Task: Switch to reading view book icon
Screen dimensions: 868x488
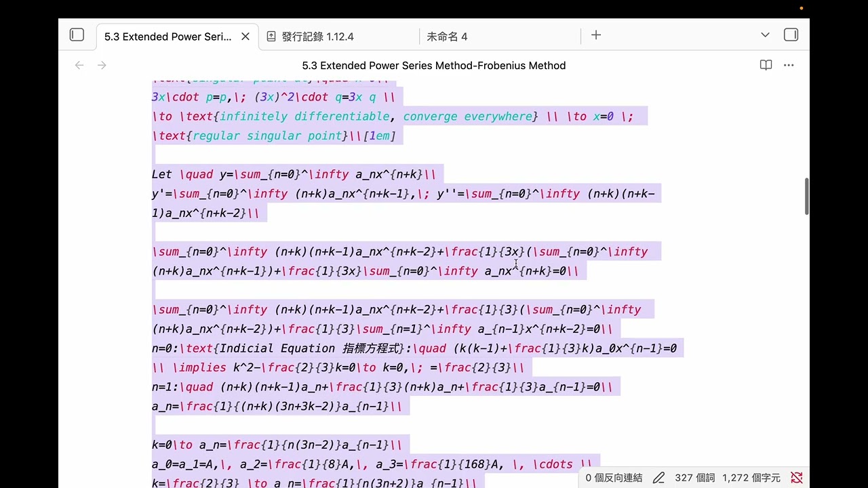Action: pyautogui.click(x=766, y=65)
